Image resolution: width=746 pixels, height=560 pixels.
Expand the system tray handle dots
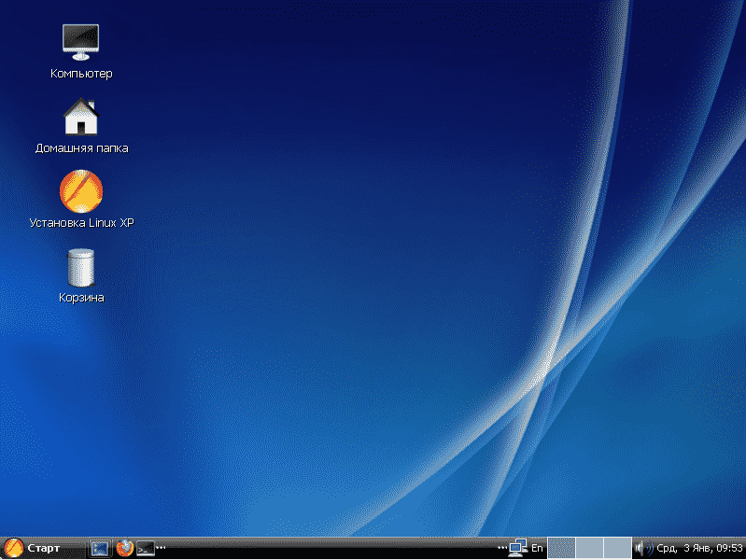tap(502, 547)
